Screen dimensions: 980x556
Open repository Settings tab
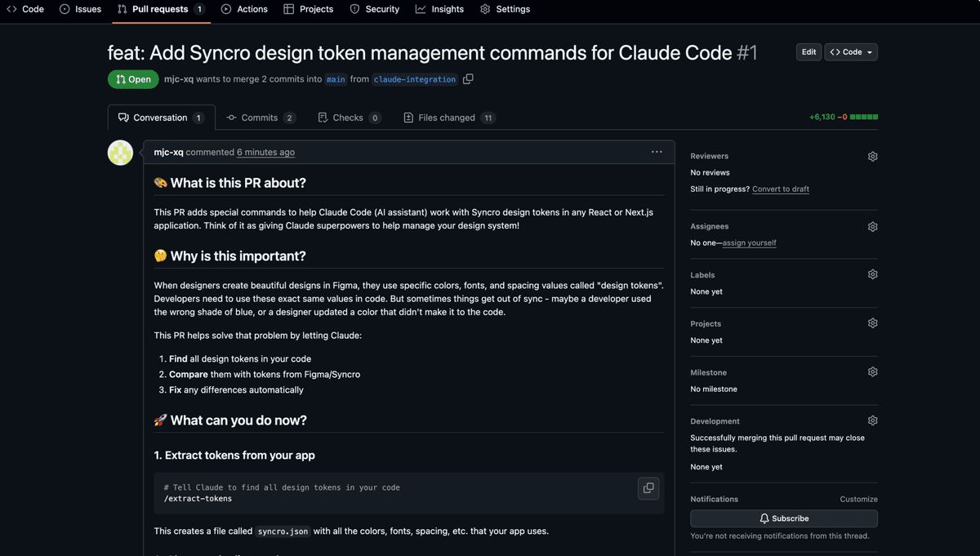(x=505, y=9)
